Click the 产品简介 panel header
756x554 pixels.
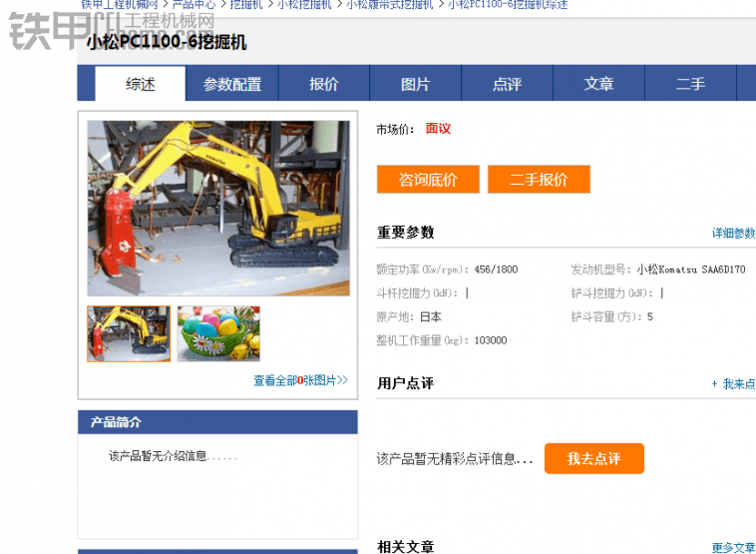[218, 422]
